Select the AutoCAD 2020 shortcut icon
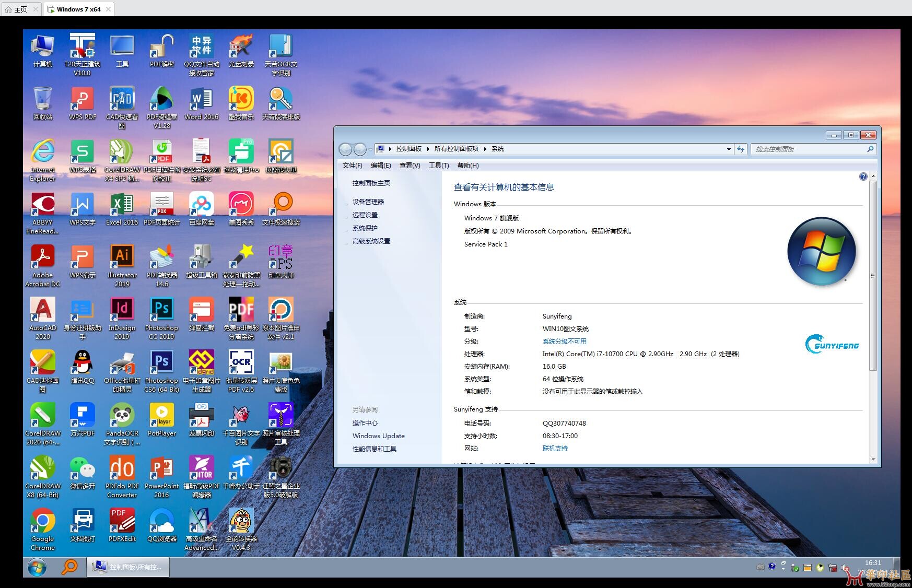The image size is (912, 588). coord(43,311)
